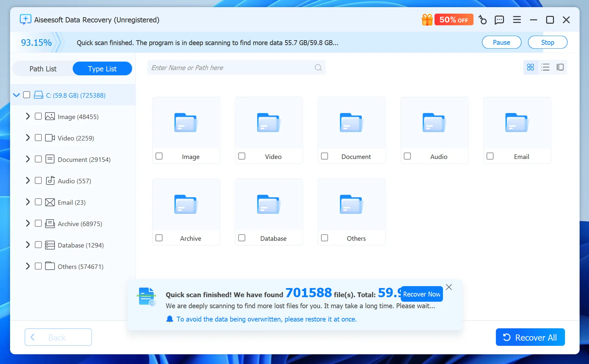Click Recover Now in notification
The image size is (589, 364).
click(422, 294)
